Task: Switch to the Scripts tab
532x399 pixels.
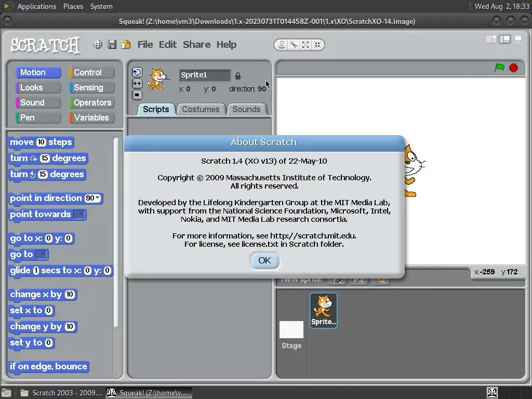Action: (156, 109)
